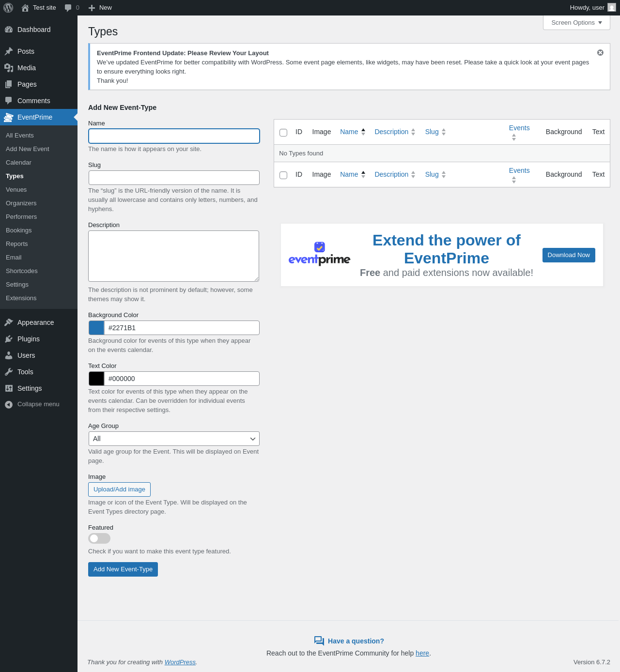Follow the 'here' community help link

(x=422, y=653)
